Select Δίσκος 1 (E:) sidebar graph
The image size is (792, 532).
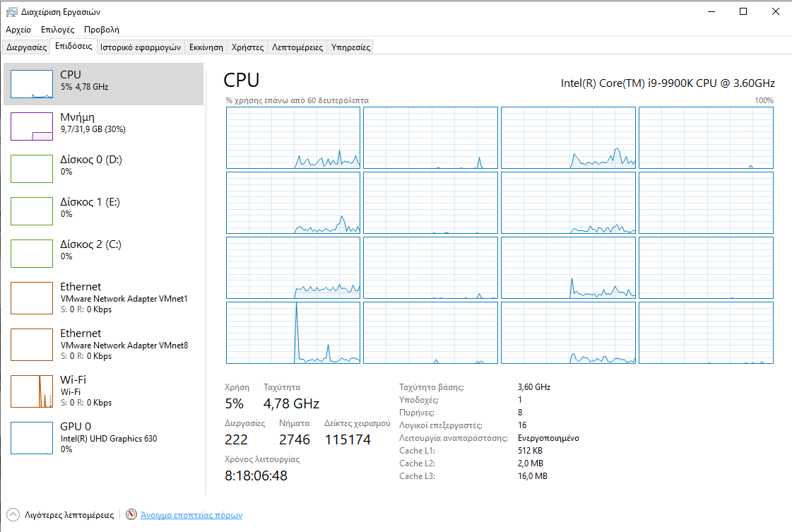click(x=32, y=211)
